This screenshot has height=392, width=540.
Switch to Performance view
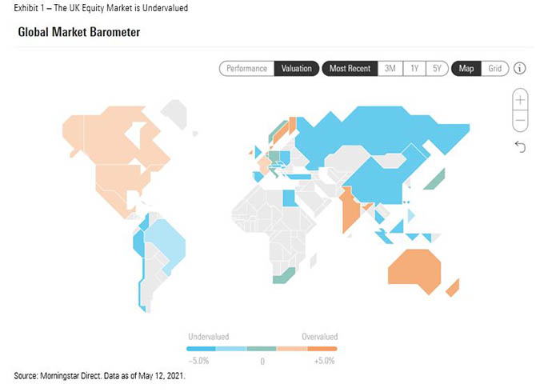[x=246, y=69]
